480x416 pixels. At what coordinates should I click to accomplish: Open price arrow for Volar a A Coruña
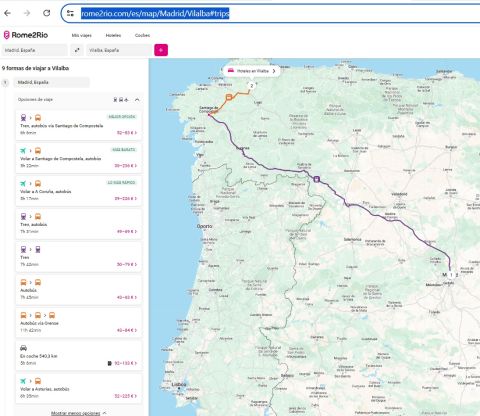click(136, 198)
